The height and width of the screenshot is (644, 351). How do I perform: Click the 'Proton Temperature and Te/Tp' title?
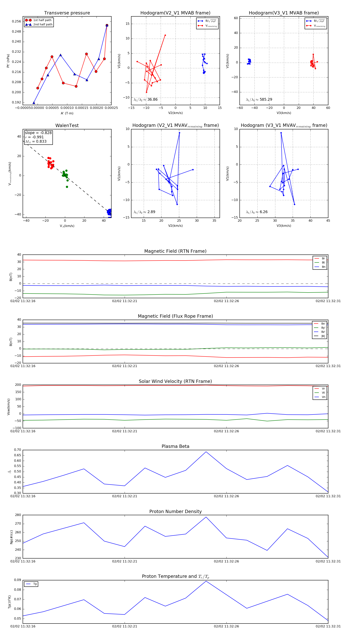coord(175,576)
